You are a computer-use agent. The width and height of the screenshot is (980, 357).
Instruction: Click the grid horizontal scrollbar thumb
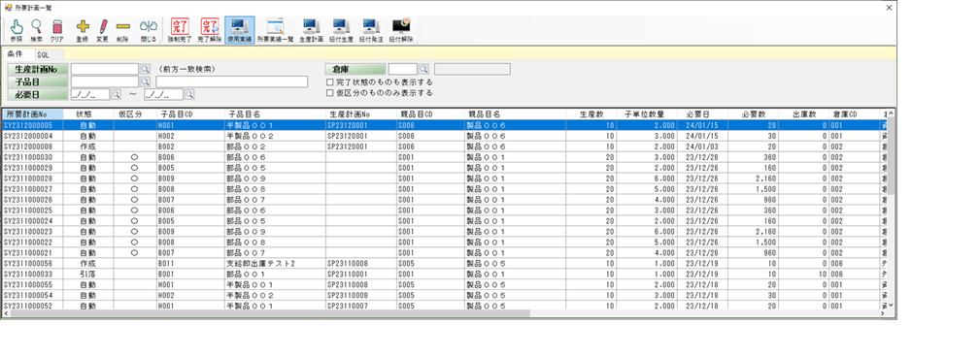[269, 314]
